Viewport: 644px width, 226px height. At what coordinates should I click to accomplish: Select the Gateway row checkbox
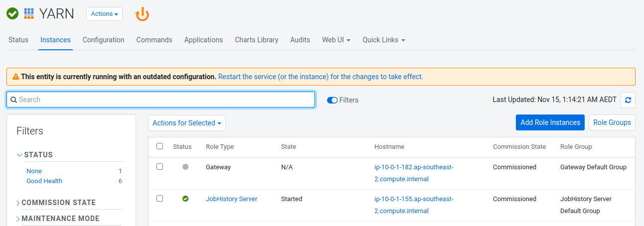[160, 167]
